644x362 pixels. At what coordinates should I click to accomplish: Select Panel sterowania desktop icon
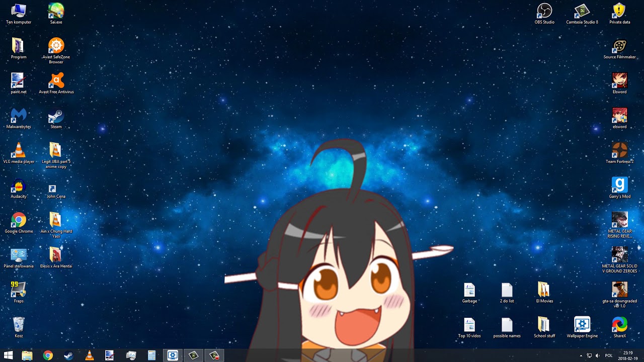tap(19, 258)
